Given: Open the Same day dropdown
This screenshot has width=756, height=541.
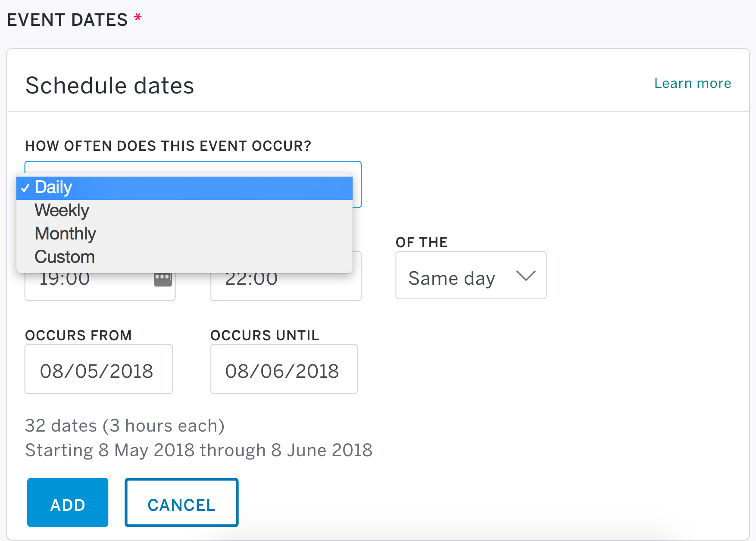Looking at the screenshot, I should pyautogui.click(x=471, y=275).
